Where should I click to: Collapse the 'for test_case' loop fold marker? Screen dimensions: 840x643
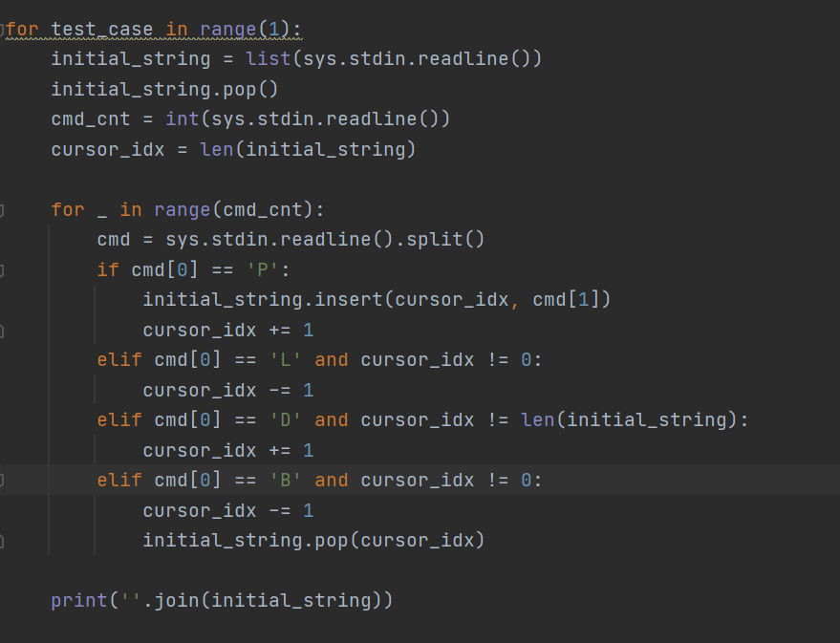(x=2, y=29)
